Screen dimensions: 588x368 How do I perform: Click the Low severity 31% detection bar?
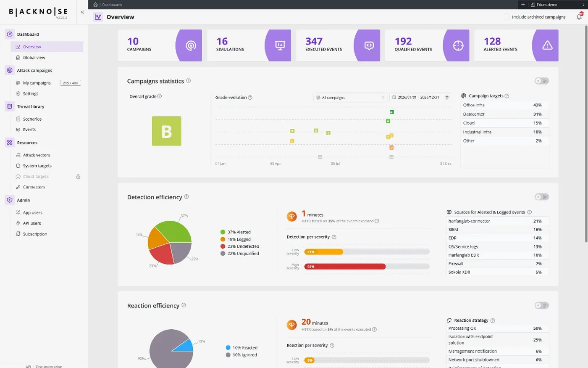click(323, 252)
